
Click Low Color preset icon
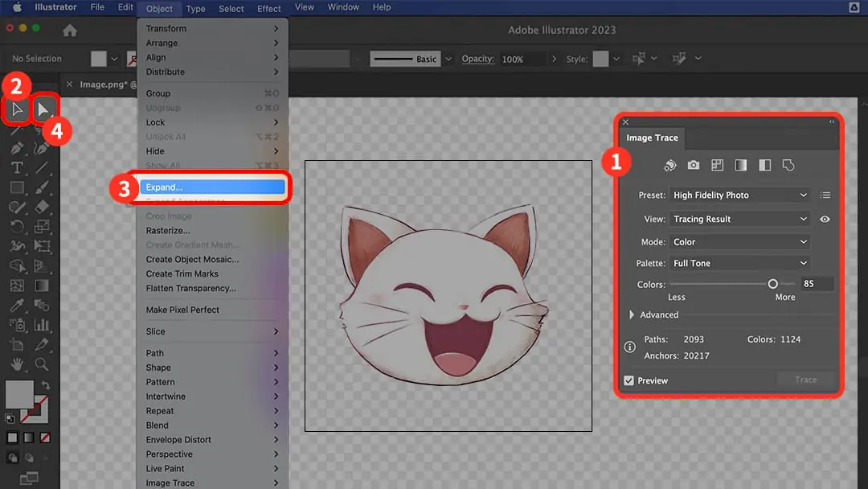pyautogui.click(x=717, y=165)
